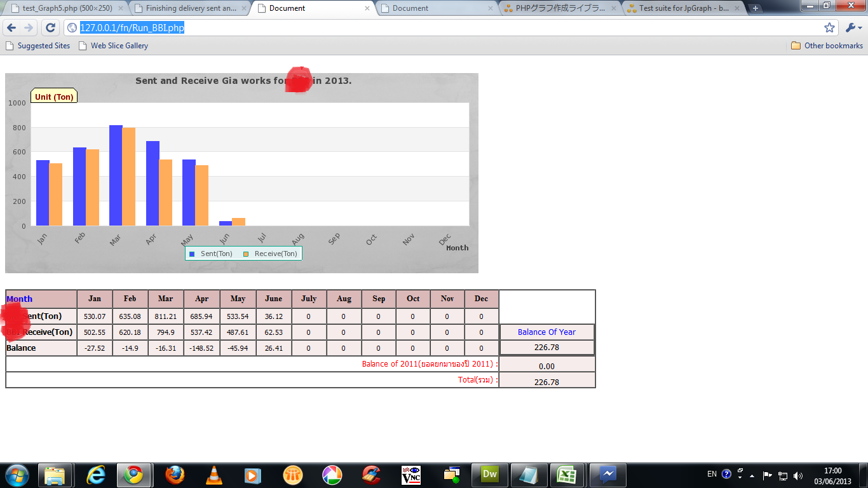Select the 685.94 cell in the table
The width and height of the screenshot is (868, 488).
coord(201,316)
